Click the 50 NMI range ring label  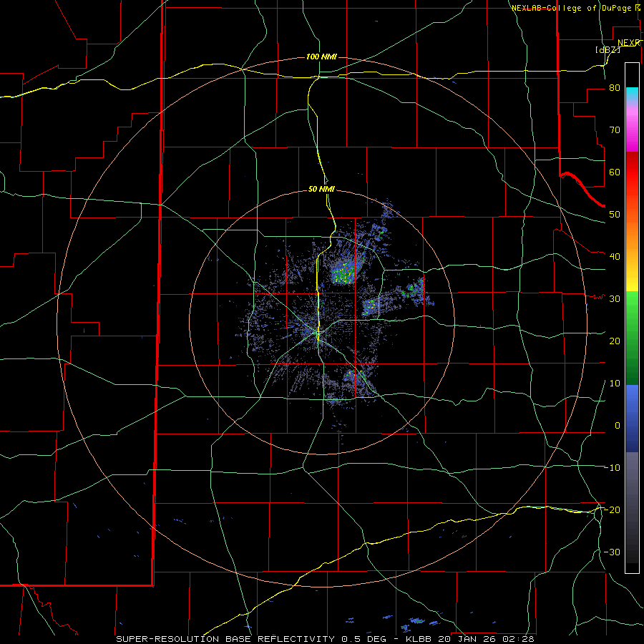(321, 190)
